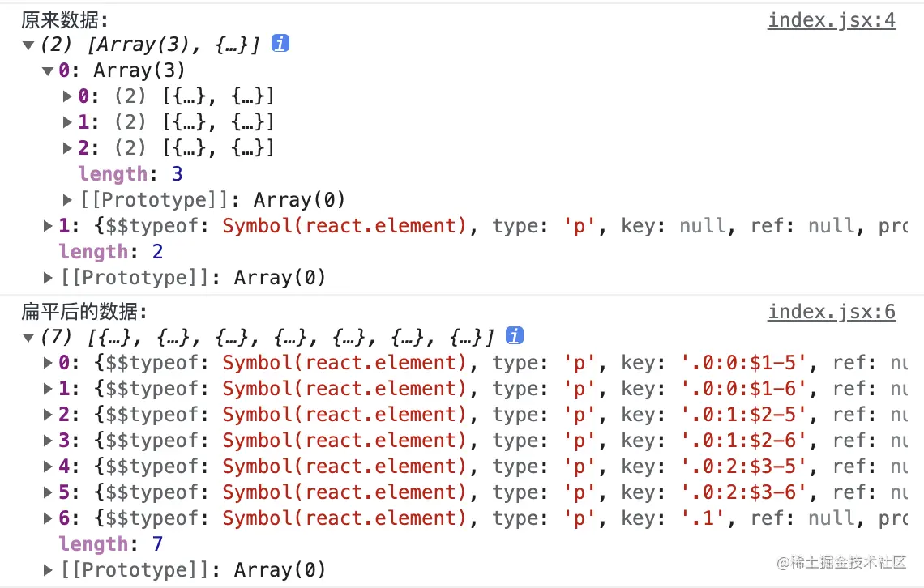Expand element with key '.0:0:$1-6'
The height and width of the screenshot is (588, 924).
click(49, 389)
